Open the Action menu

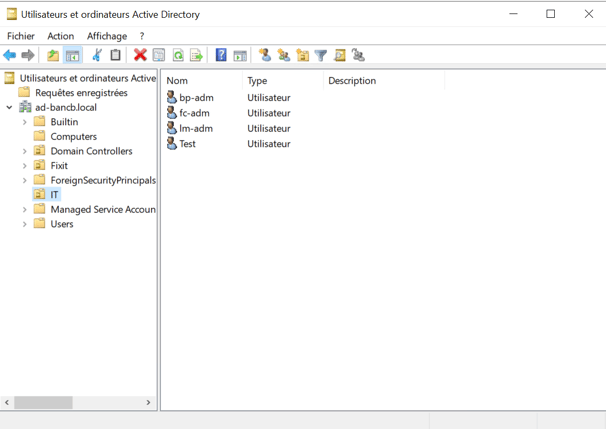coord(61,36)
